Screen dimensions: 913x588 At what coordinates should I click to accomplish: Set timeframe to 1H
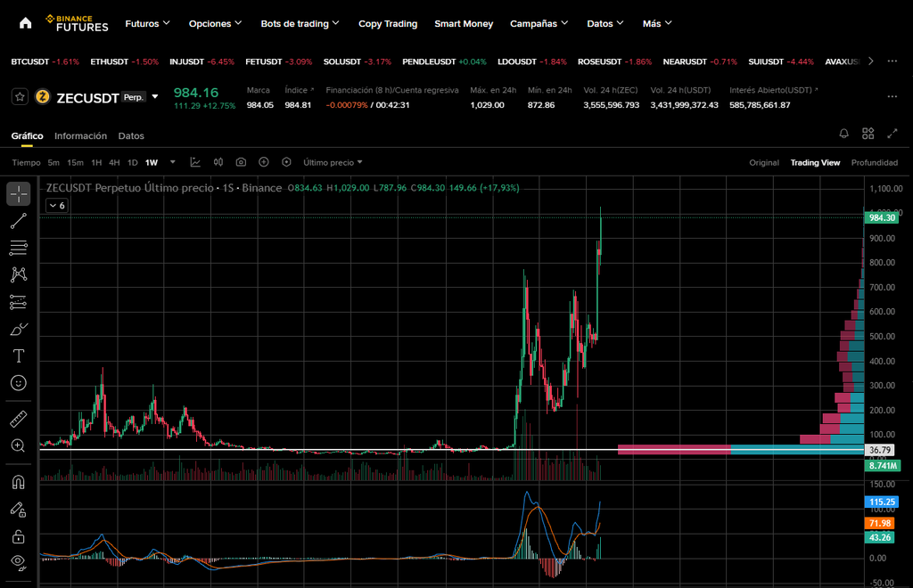click(x=96, y=163)
